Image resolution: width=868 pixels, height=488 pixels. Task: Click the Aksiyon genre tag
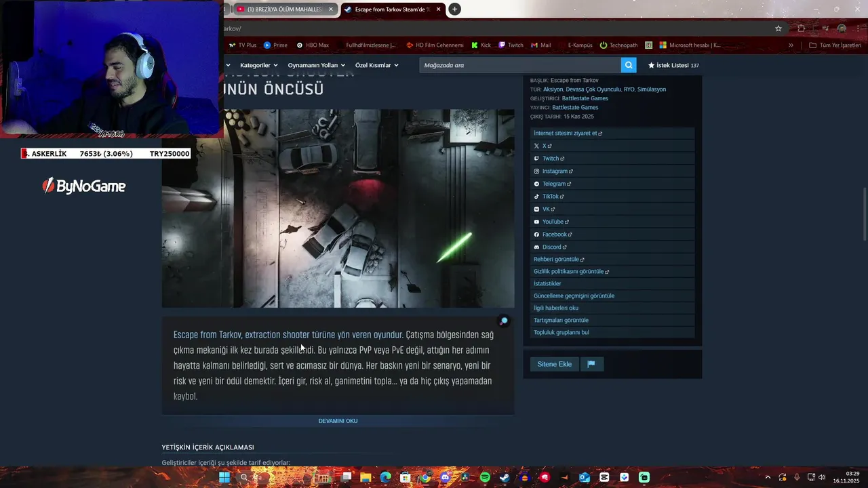click(553, 89)
